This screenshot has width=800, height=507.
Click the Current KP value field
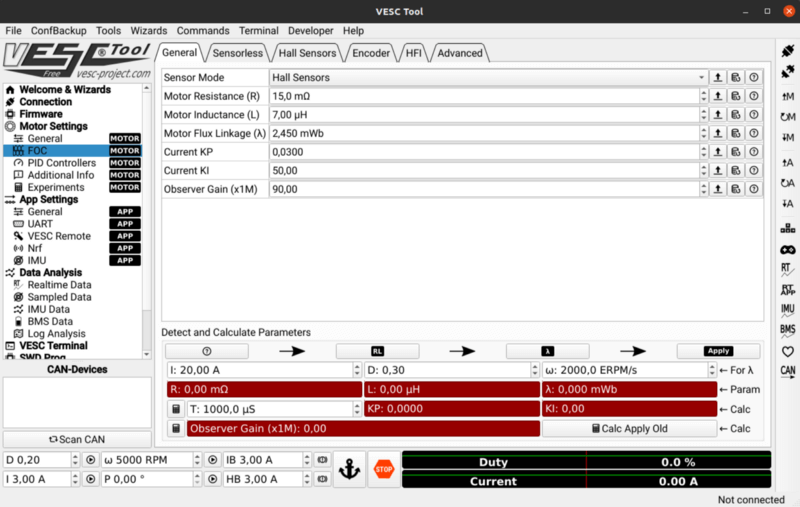484,152
